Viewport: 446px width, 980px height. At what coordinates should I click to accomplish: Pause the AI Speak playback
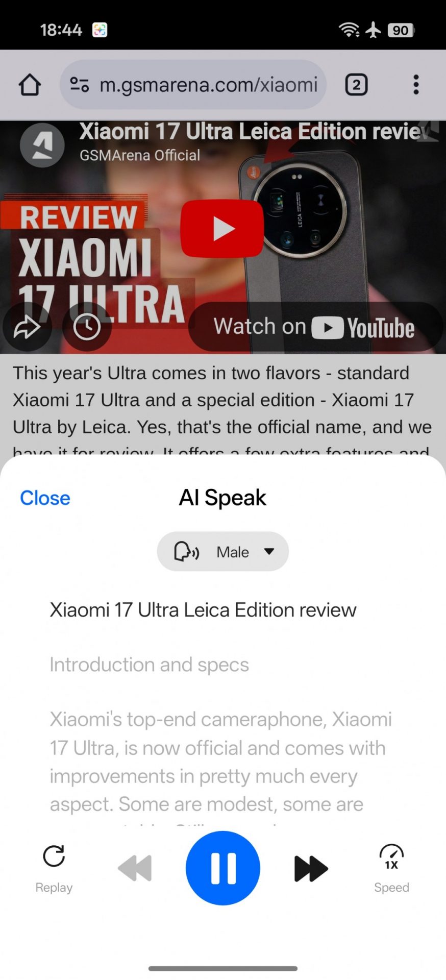click(223, 868)
